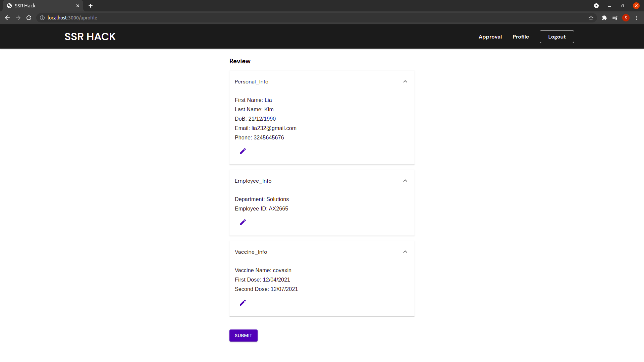Collapse the Vaccine_Info section
This screenshot has height=362, width=644.
click(x=405, y=252)
